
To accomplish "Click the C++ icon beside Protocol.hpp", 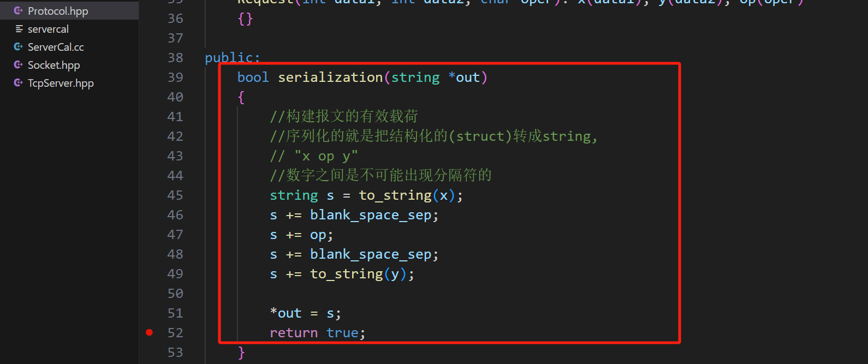I will pyautogui.click(x=19, y=11).
